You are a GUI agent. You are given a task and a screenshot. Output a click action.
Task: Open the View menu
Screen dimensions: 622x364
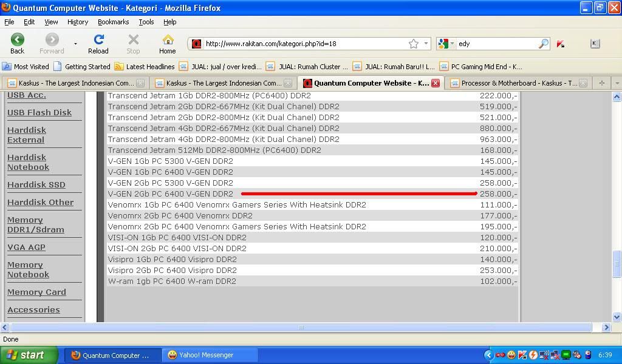51,22
